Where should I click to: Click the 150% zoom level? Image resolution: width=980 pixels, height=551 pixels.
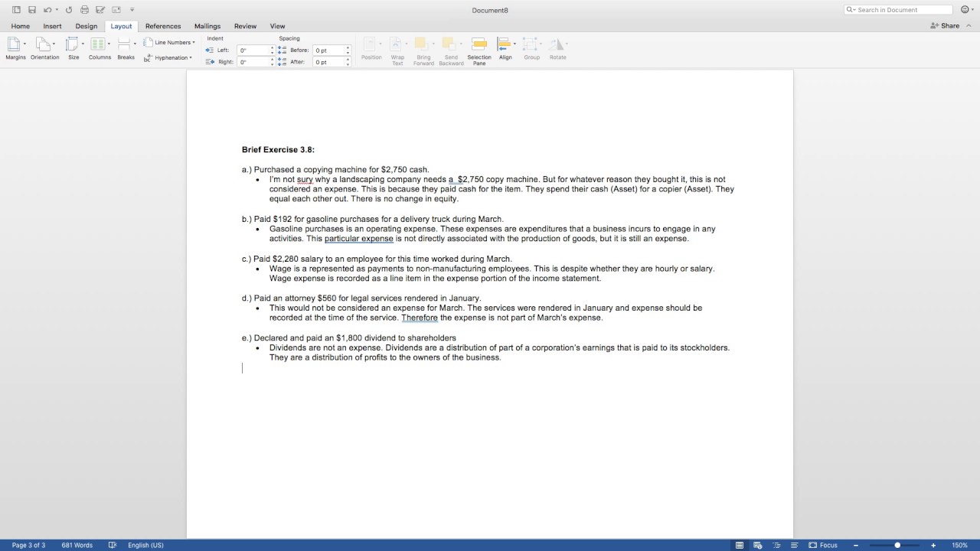959,545
